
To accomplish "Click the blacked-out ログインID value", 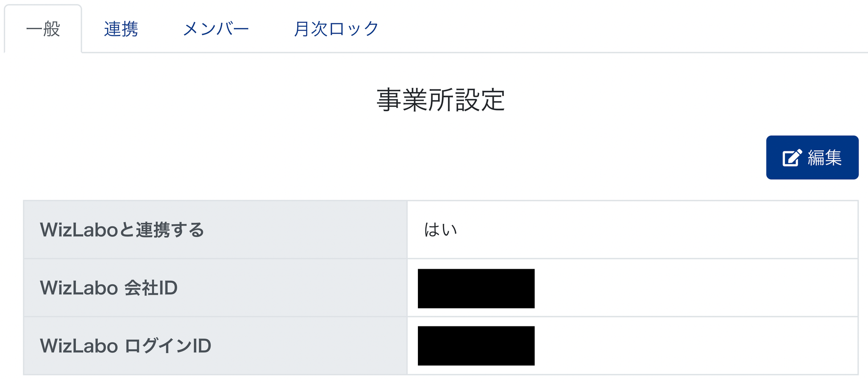I will pos(476,346).
